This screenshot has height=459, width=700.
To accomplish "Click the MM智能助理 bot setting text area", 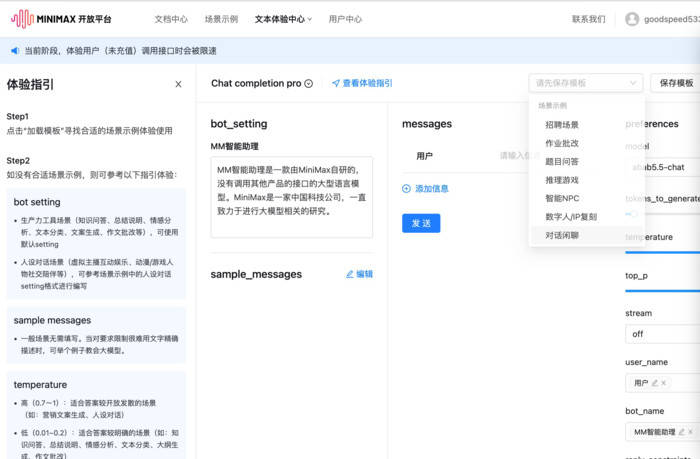I will (x=292, y=197).
